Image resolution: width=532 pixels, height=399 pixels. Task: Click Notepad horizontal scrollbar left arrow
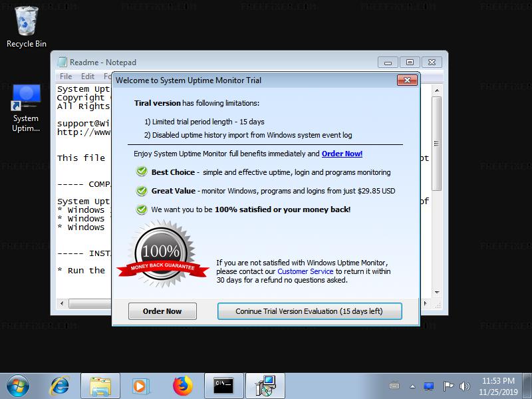(62, 303)
